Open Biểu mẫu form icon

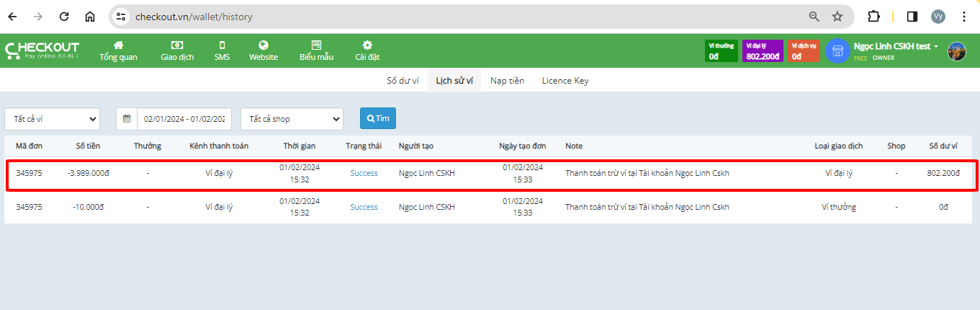point(316,45)
